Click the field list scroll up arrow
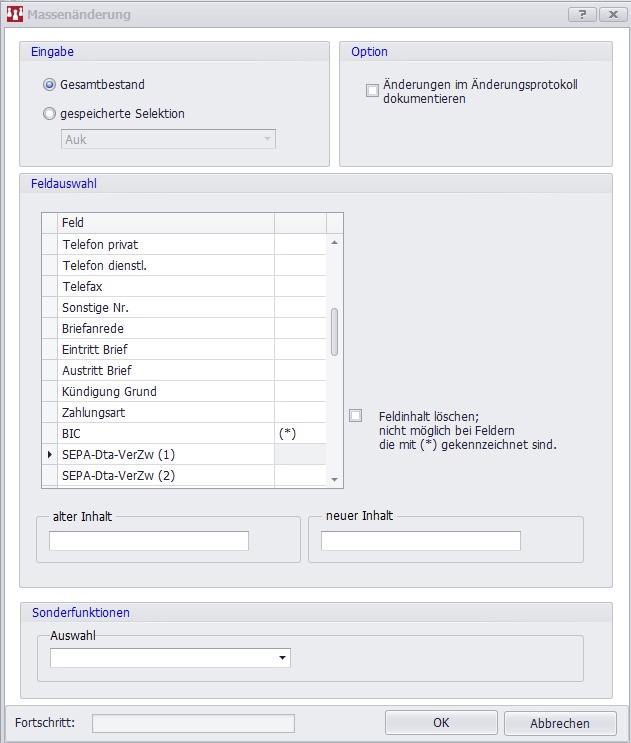631x743 pixels. pos(335,243)
